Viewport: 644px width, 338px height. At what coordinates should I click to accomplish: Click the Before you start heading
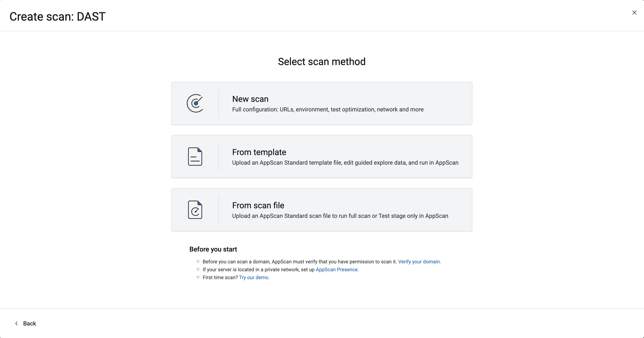click(x=213, y=249)
